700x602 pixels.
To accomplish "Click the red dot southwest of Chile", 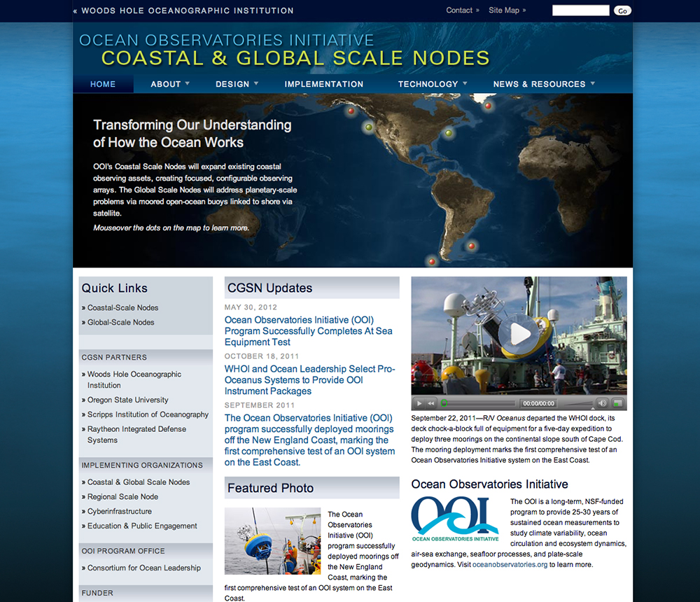I will (431, 261).
